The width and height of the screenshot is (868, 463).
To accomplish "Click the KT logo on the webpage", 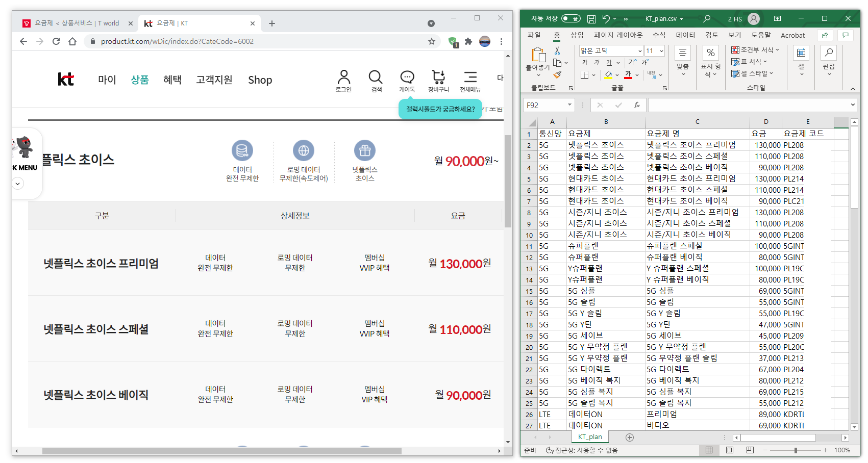I will [66, 79].
